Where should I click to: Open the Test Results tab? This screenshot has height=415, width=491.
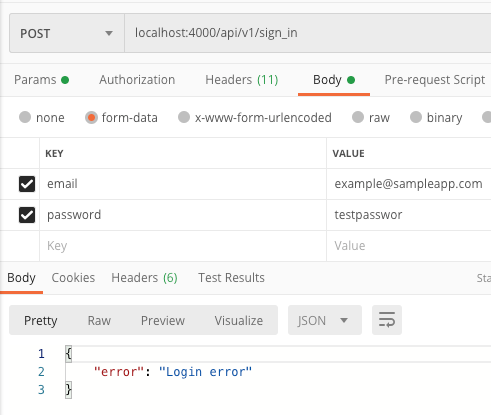[x=231, y=278]
